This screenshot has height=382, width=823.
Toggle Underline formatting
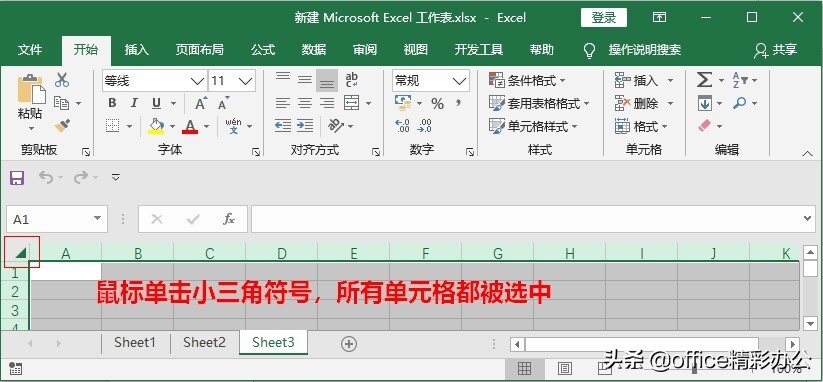[156, 103]
